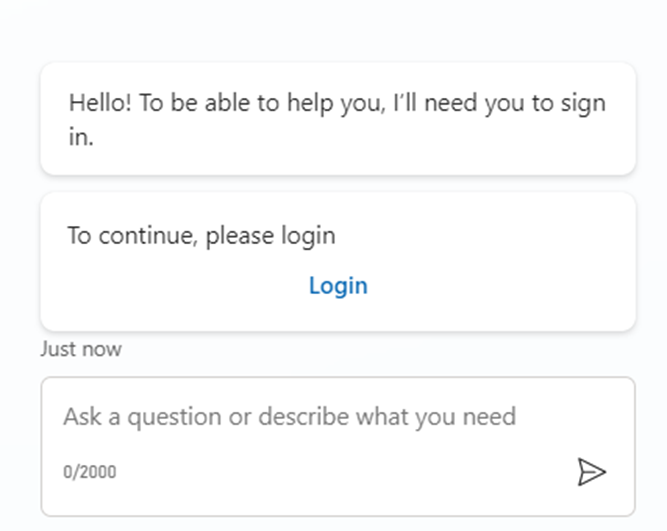Image resolution: width=667 pixels, height=531 pixels.
Task: Click the 0/2000 character counter
Action: click(x=89, y=471)
